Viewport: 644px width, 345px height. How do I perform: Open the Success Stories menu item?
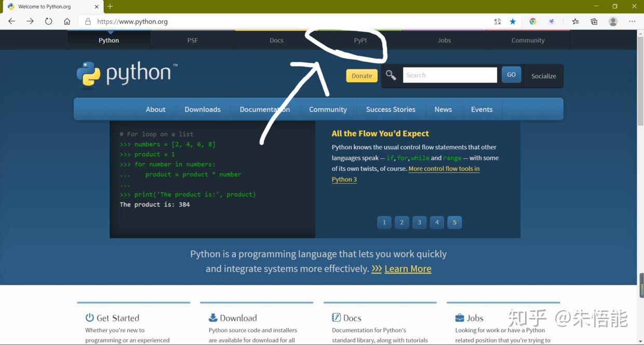tap(391, 109)
